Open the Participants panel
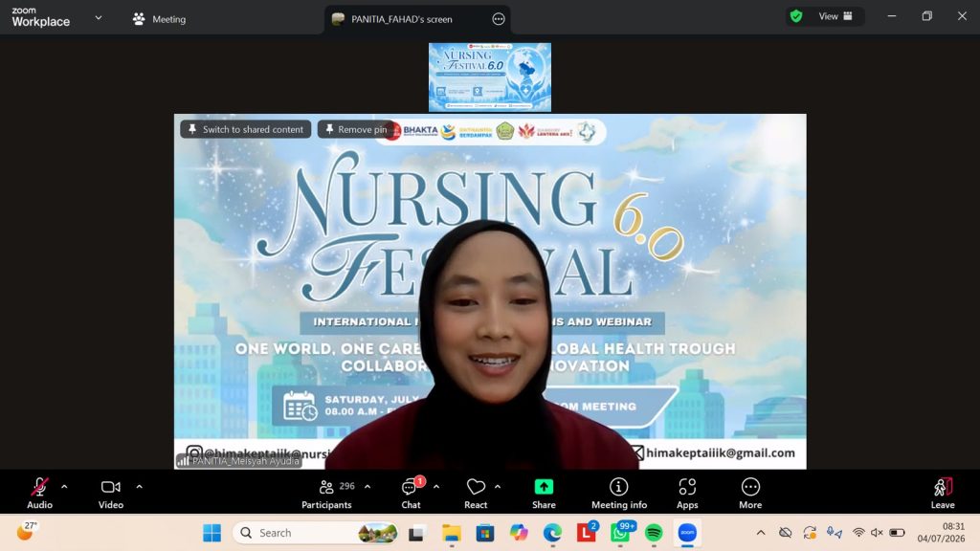Viewport: 980px width, 551px height. pos(327,493)
